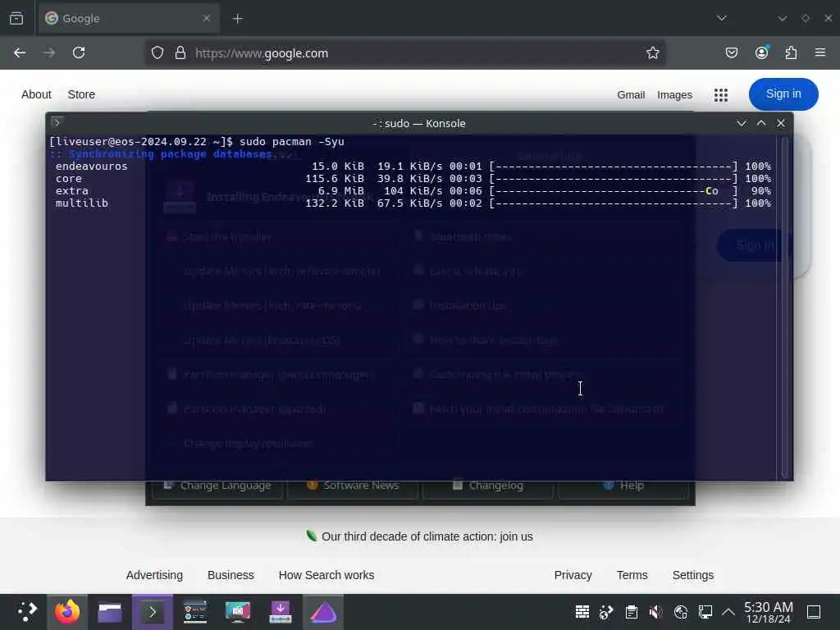Close the Google tab
The image size is (840, 630).
tap(206, 18)
